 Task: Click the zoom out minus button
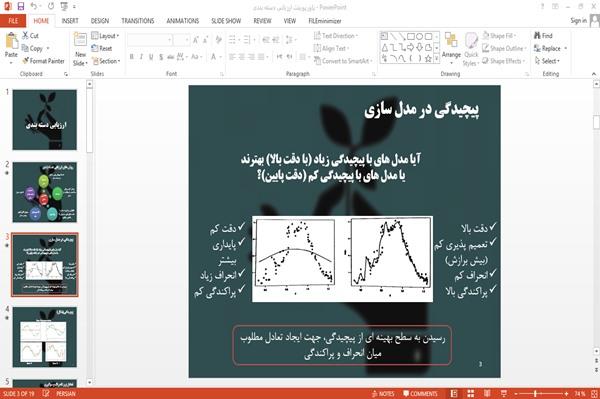[515, 394]
